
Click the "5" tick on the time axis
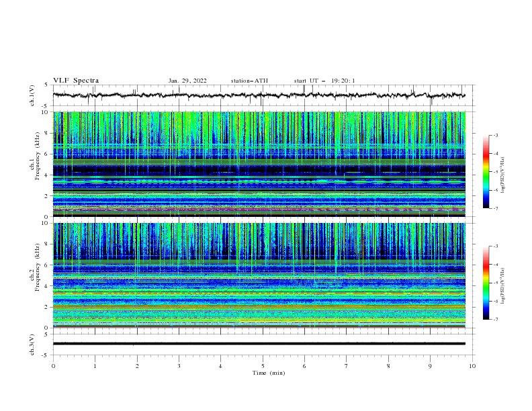click(x=263, y=366)
